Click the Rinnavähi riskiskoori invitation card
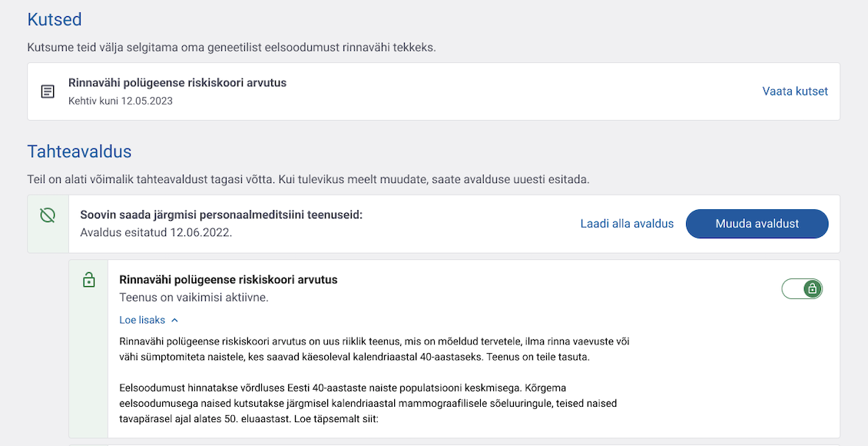This screenshot has width=868, height=446. [434, 92]
